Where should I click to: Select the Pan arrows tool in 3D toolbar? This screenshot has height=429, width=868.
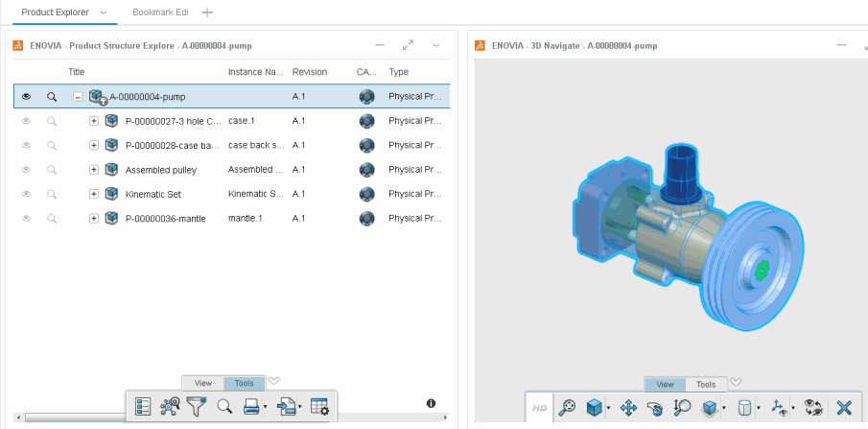tap(629, 407)
